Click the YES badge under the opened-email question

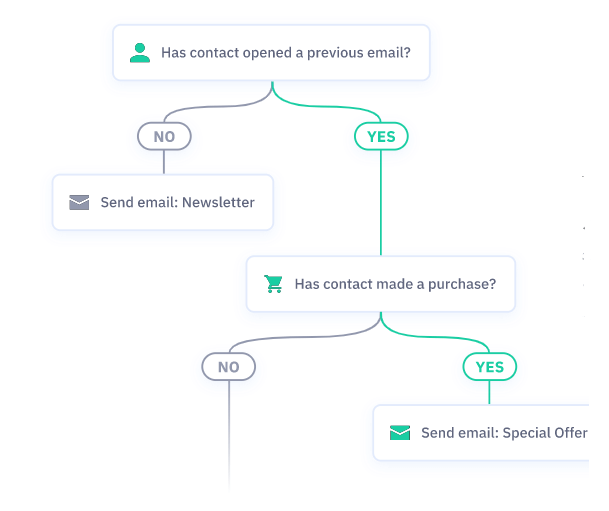click(x=381, y=136)
